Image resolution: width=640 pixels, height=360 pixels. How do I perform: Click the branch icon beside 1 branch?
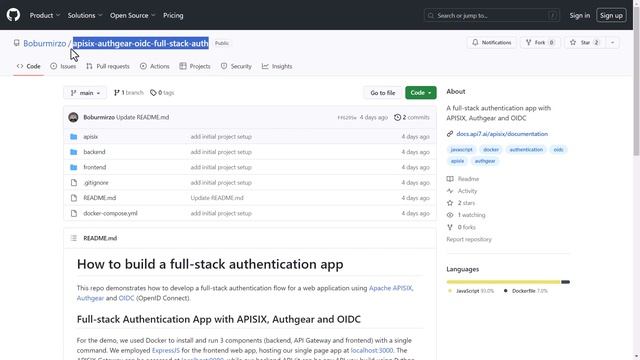116,93
